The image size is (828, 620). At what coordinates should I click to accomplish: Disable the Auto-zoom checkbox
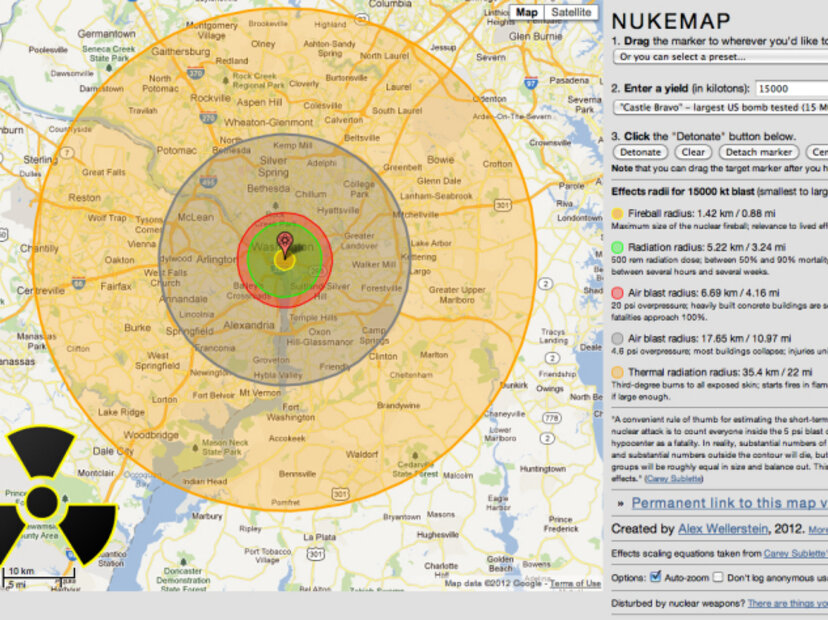656,577
